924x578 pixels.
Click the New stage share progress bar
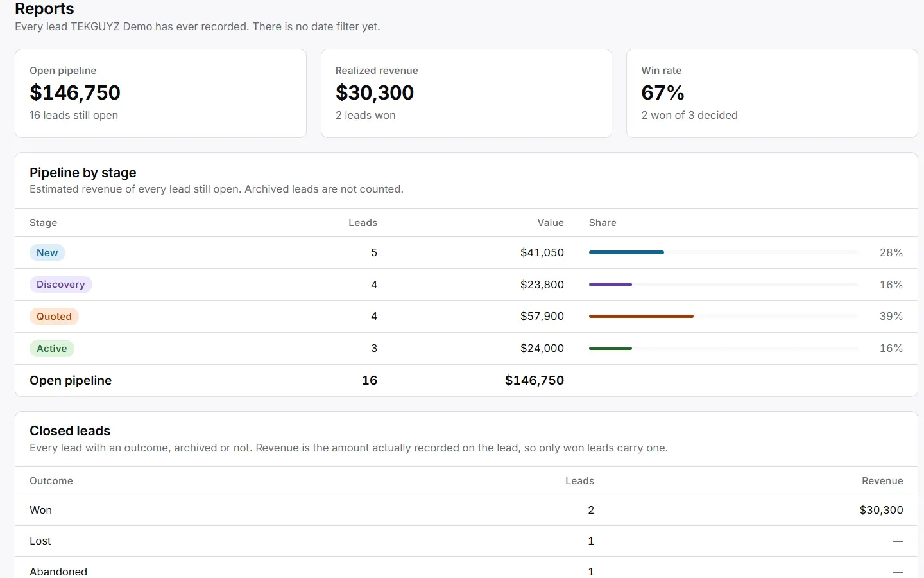[x=723, y=253]
